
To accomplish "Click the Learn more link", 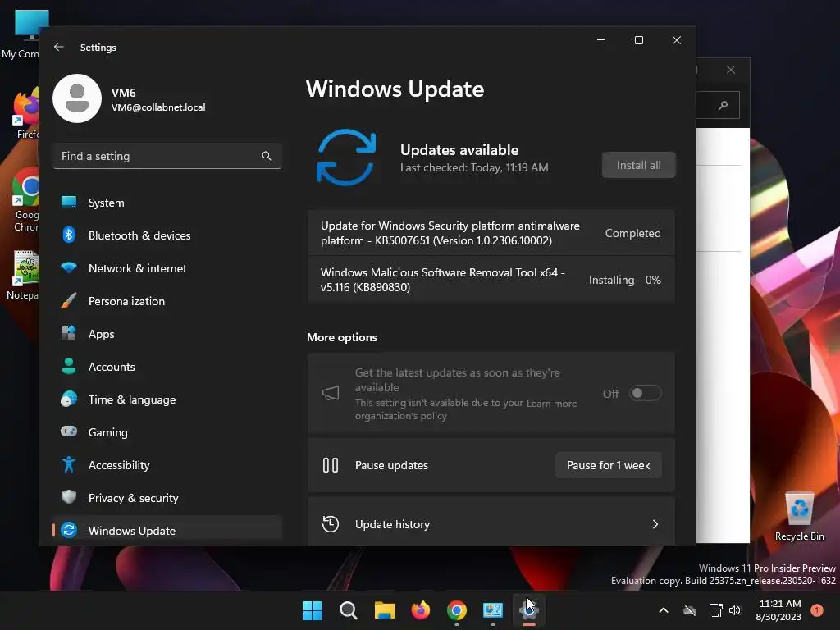I will point(551,404).
